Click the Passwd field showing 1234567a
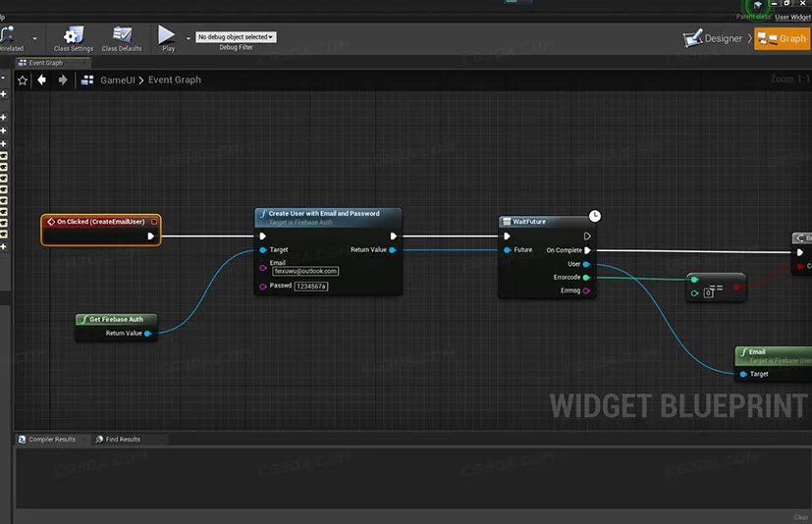 point(311,287)
